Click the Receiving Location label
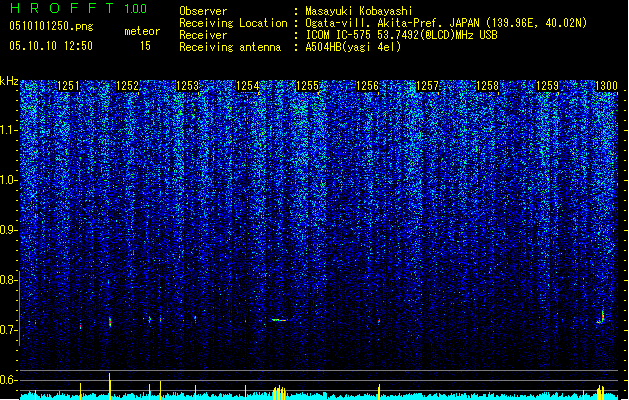 (x=233, y=23)
